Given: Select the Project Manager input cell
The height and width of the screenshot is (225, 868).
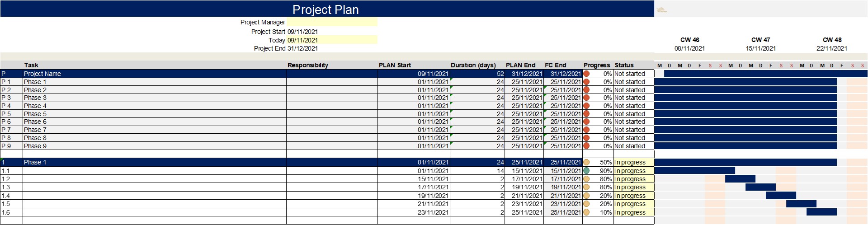Looking at the screenshot, I should click(332, 22).
